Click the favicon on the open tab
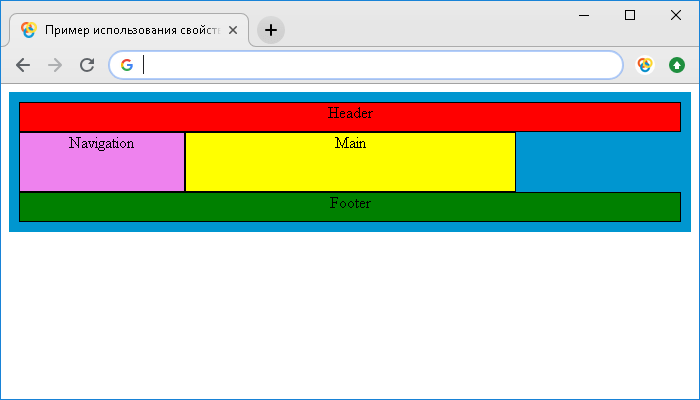700x400 pixels. 29,30
